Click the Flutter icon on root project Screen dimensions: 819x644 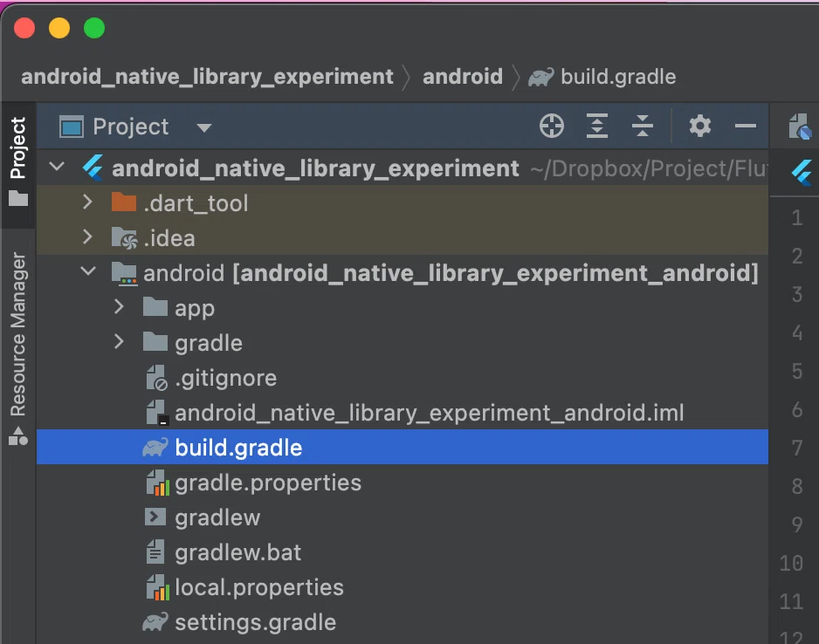pyautogui.click(x=93, y=168)
